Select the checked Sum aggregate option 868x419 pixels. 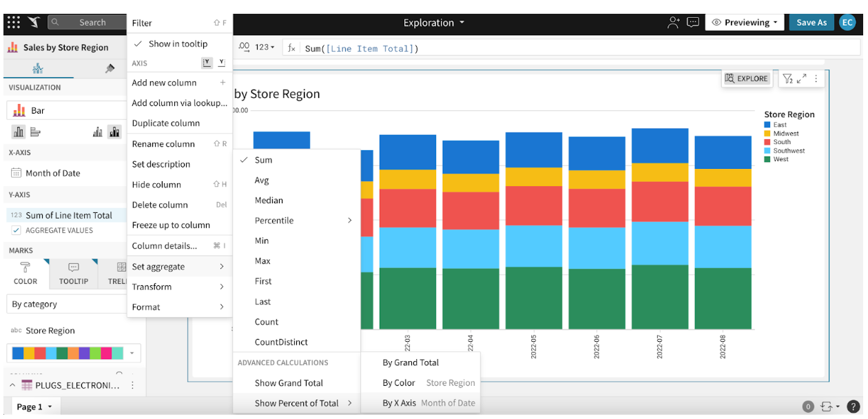pyautogui.click(x=263, y=160)
